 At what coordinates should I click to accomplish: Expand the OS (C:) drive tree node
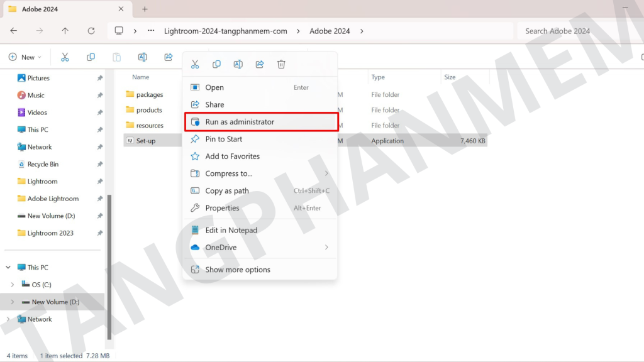tap(13, 285)
